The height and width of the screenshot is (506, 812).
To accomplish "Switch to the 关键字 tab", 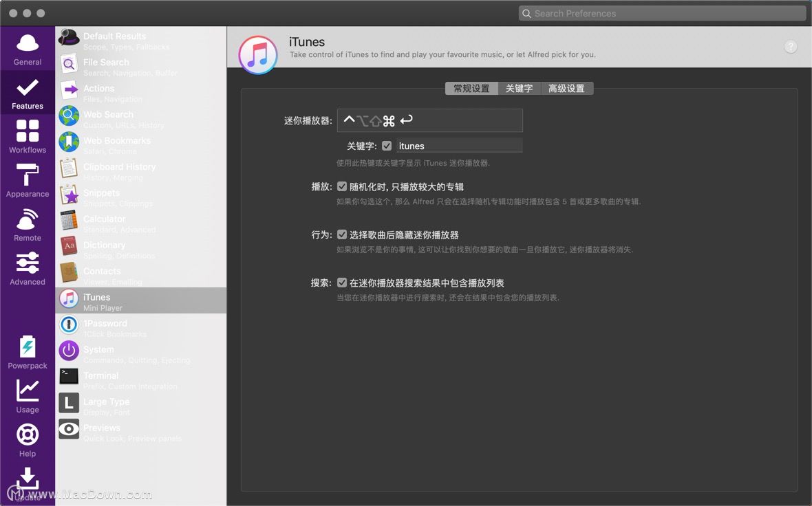I will 519,89.
